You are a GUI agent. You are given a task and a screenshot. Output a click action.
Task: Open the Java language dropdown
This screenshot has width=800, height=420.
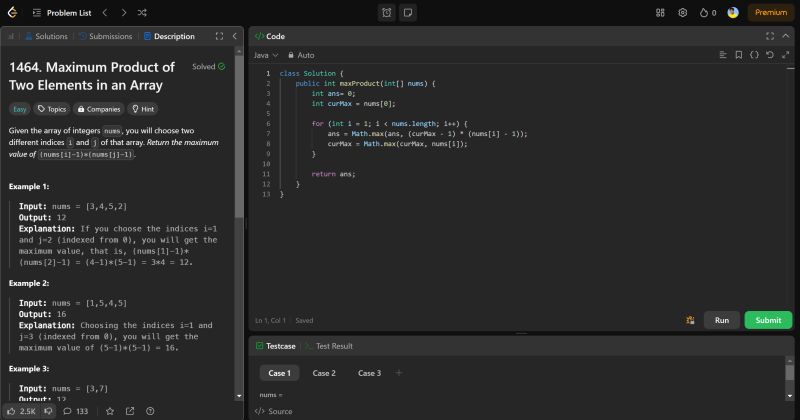pyautogui.click(x=266, y=55)
